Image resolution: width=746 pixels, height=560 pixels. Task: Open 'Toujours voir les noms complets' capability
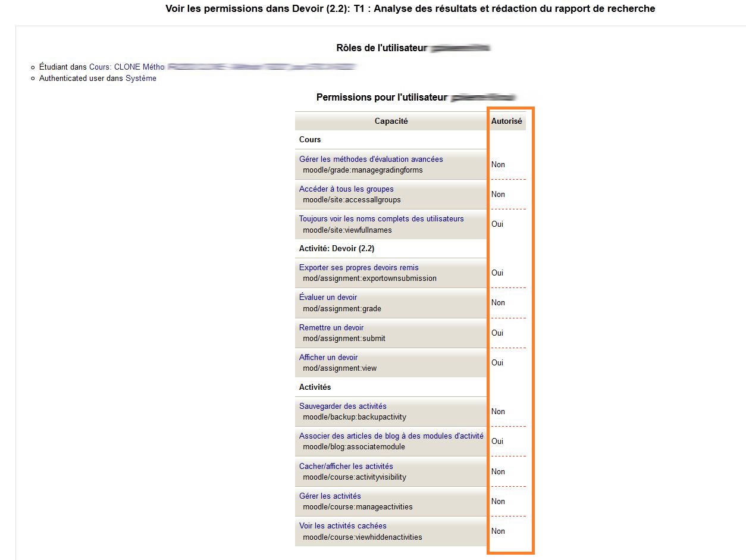pos(381,218)
